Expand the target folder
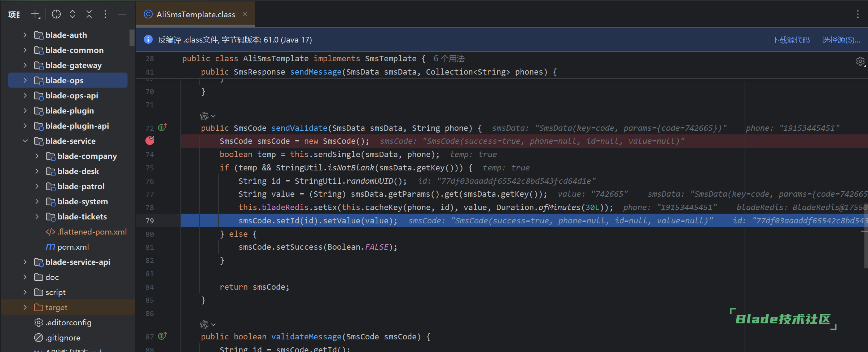The width and height of the screenshot is (868, 352). tap(25, 307)
